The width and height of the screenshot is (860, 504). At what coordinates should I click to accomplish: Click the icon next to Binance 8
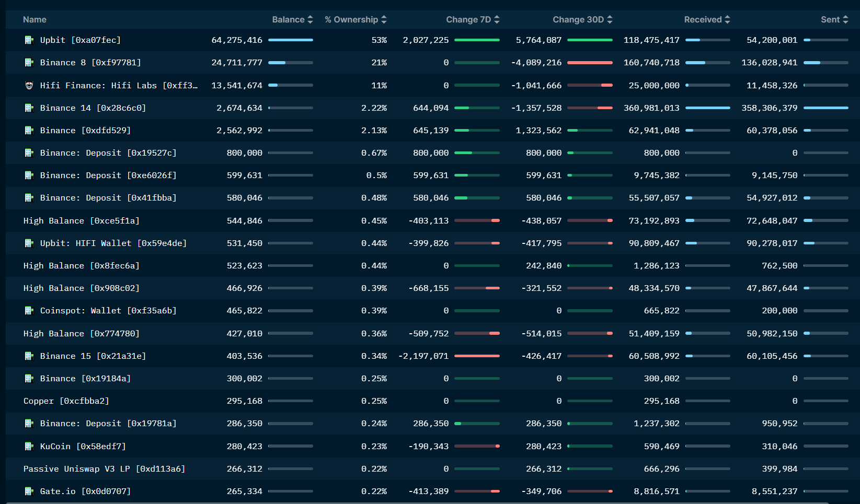(29, 63)
